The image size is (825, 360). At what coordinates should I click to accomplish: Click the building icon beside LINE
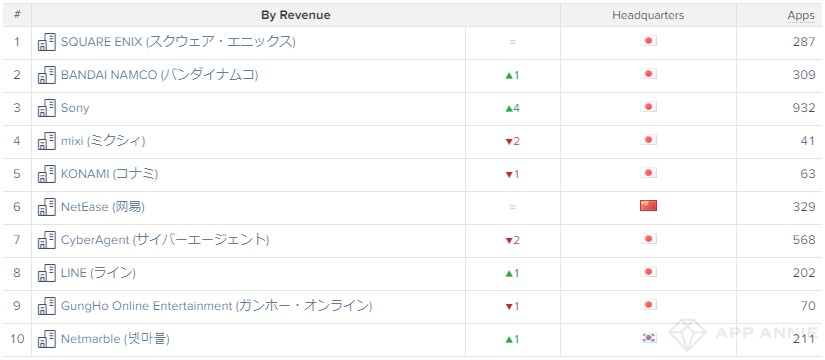point(47,273)
